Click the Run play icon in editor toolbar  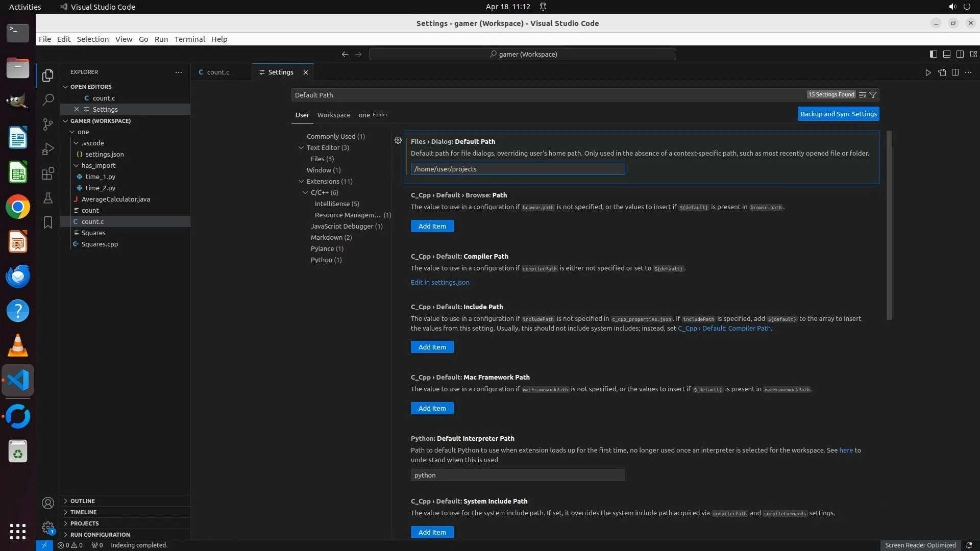click(927, 72)
